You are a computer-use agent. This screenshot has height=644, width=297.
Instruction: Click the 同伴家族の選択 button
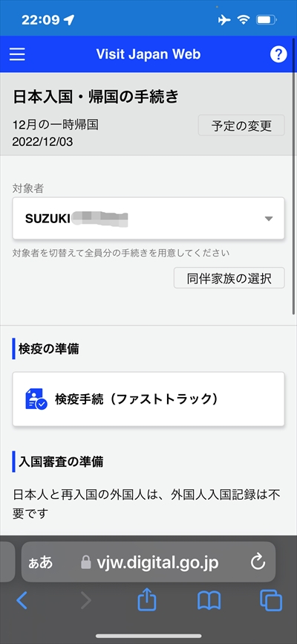coord(229,278)
